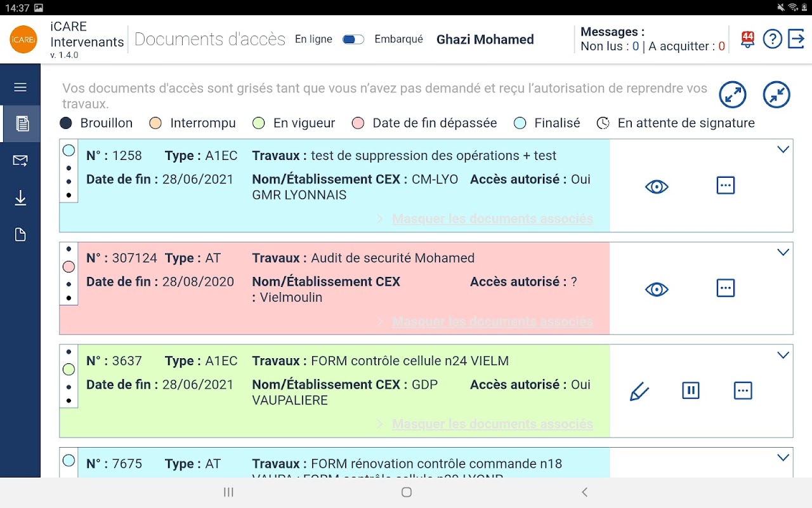
Task: Click the download arrow icon in sidebar
Action: [x=20, y=198]
